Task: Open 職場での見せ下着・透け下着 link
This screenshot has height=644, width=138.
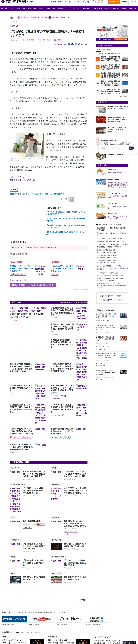Action: pyautogui.click(x=22, y=180)
